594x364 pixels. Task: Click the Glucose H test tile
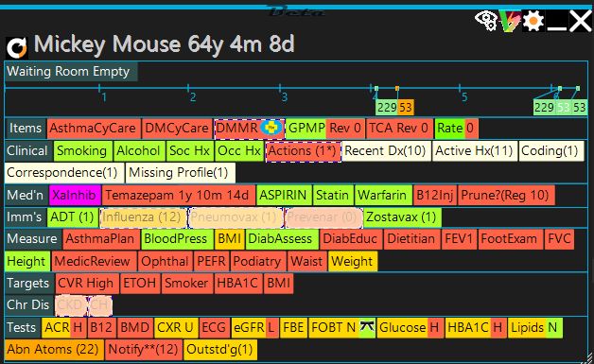tap(411, 327)
